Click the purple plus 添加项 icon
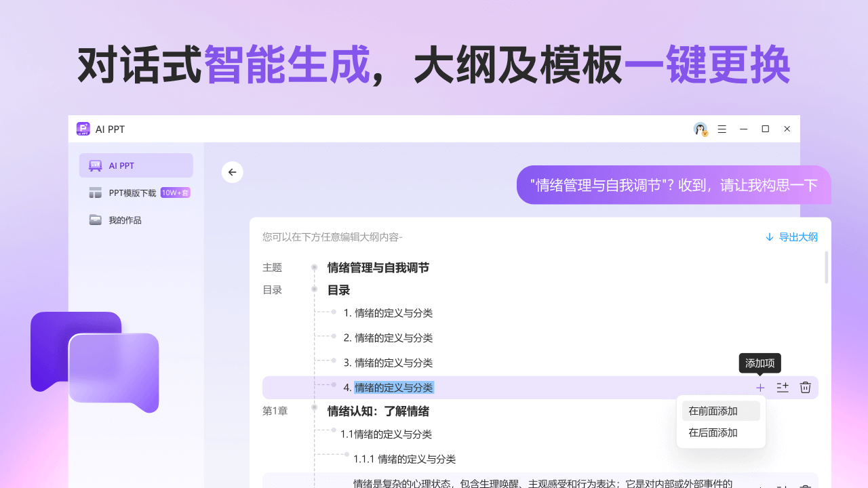Image resolution: width=868 pixels, height=488 pixels. [x=759, y=387]
